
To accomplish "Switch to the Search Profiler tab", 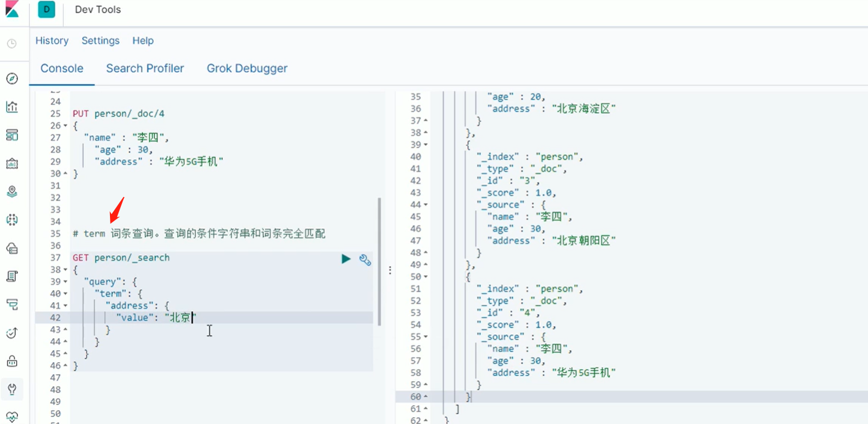I will (x=145, y=68).
